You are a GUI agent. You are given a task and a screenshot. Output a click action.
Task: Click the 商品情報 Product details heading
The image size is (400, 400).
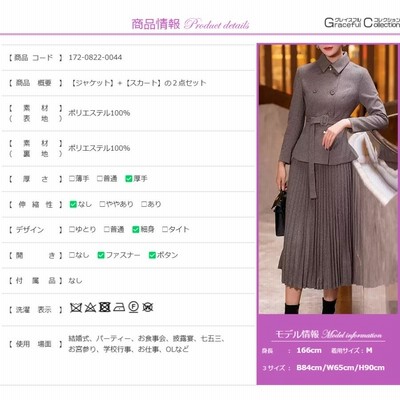click(x=190, y=24)
